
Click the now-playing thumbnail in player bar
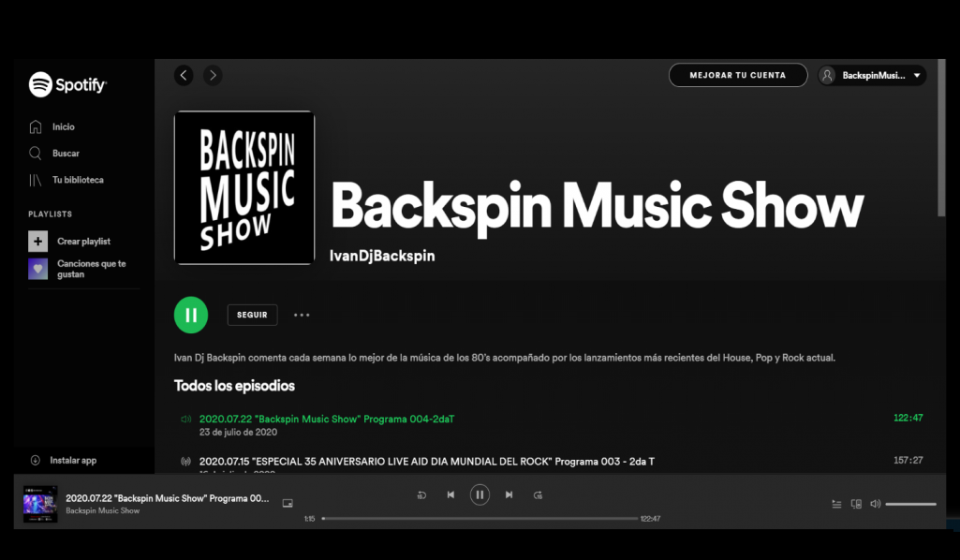40,505
